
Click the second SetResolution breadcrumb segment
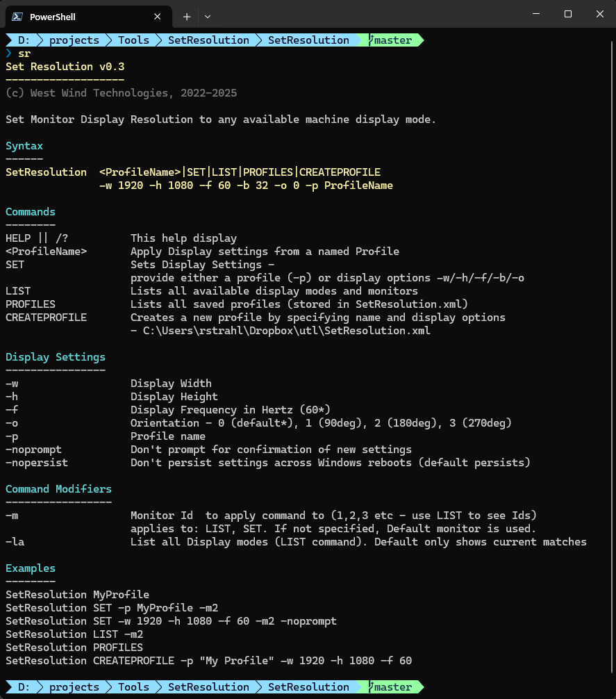(308, 40)
